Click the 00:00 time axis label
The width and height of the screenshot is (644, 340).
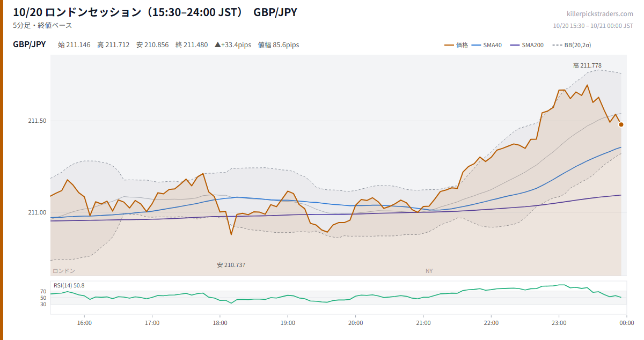(x=626, y=323)
